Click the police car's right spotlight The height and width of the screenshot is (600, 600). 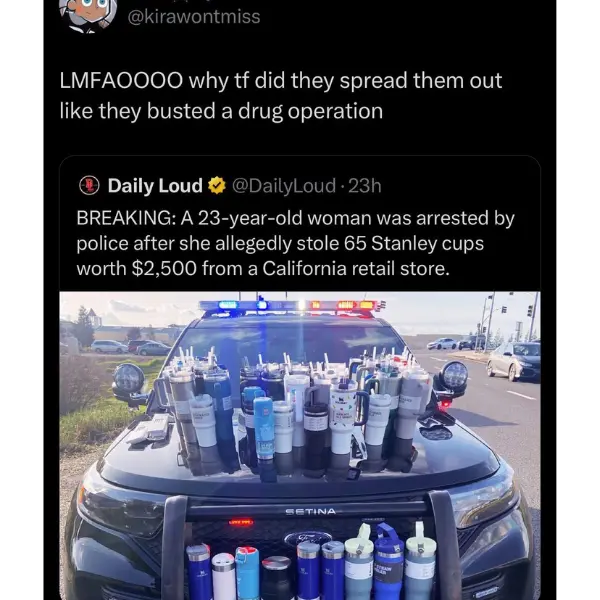pyautogui.click(x=454, y=375)
